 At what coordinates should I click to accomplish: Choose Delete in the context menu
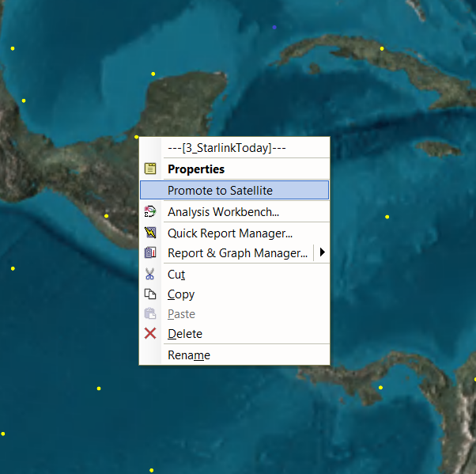point(234,334)
